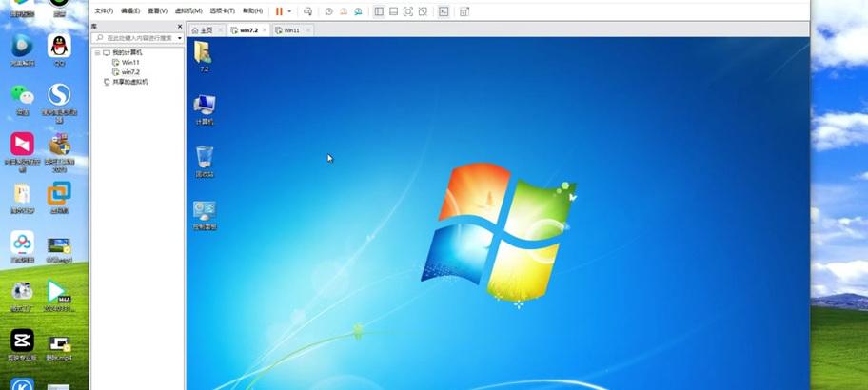Viewport: 868px width, 390px height.
Task: Click the VMware Workstation icon on host desktop
Action: (x=59, y=193)
